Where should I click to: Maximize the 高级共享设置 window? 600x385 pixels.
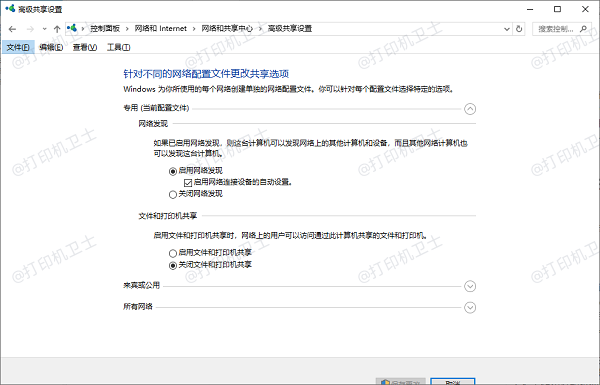[x=558, y=9]
